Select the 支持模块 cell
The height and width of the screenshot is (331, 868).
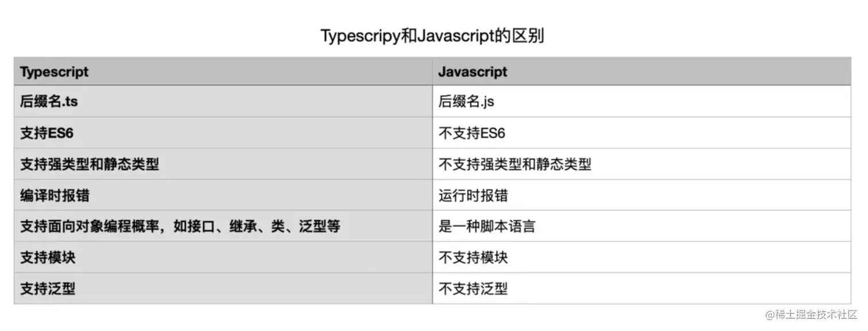click(223, 257)
